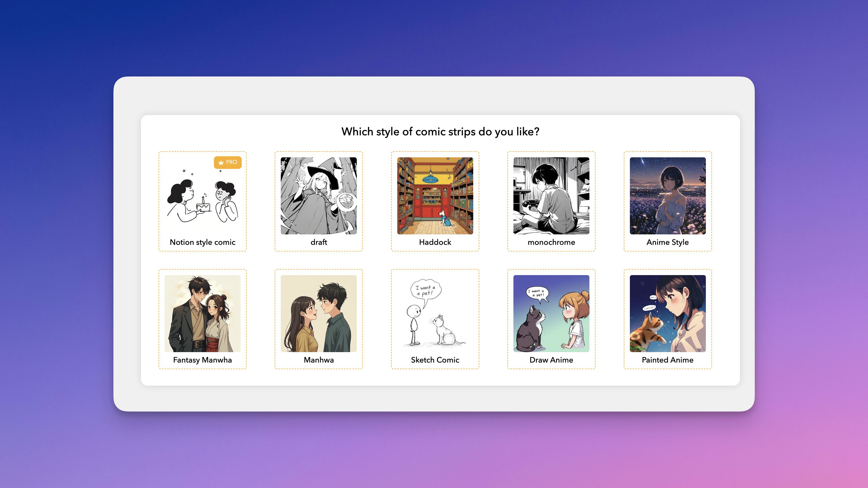The height and width of the screenshot is (488, 868).
Task: Click the "monochrome" style label
Action: pyautogui.click(x=551, y=242)
